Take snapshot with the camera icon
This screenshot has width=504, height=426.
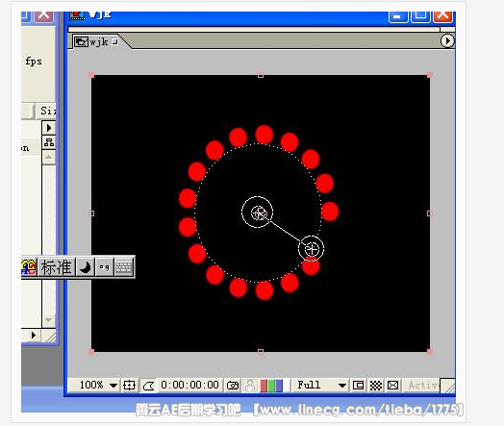point(233,386)
